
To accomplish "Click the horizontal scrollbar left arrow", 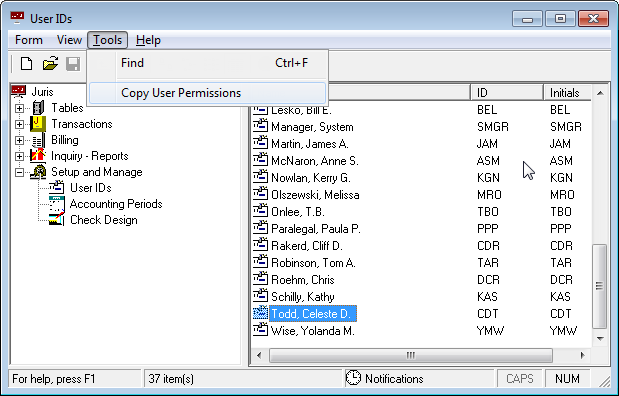I will click(x=259, y=355).
